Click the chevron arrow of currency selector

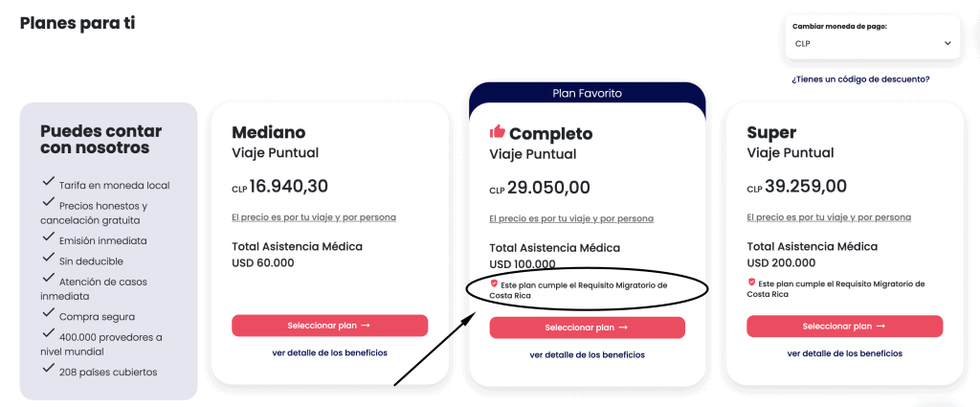947,44
